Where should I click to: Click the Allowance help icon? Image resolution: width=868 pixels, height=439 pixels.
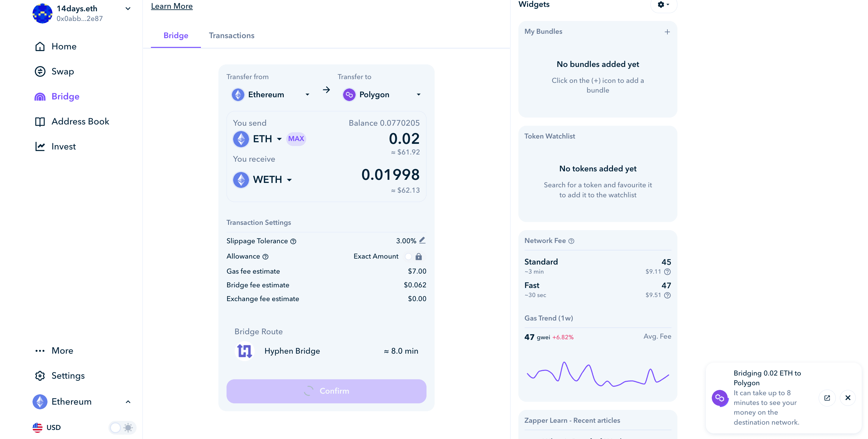pyautogui.click(x=266, y=257)
